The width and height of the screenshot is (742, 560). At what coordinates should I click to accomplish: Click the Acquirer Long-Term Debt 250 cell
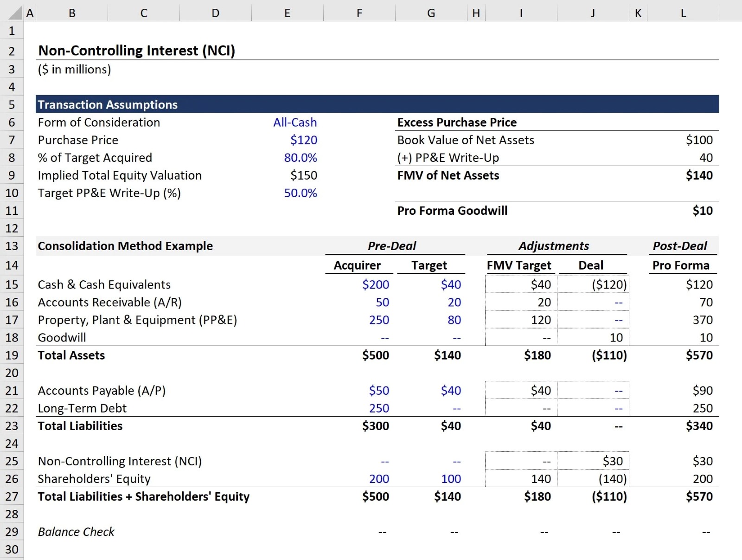point(378,408)
